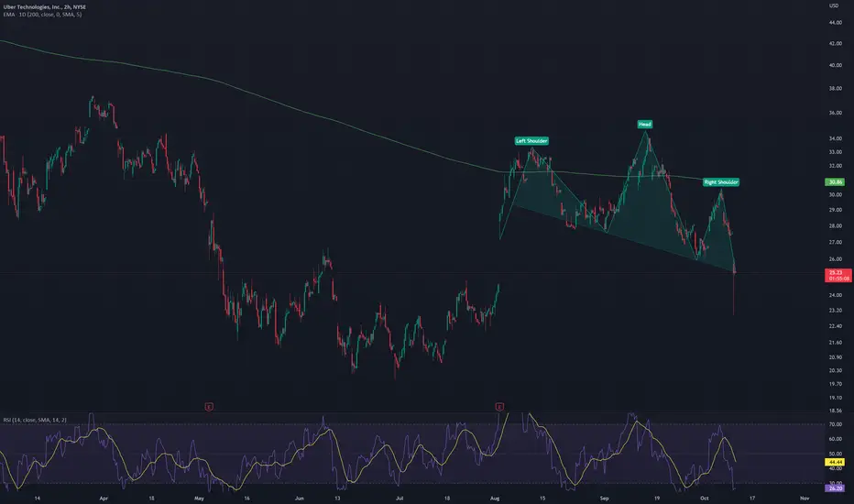The height and width of the screenshot is (504, 854).
Task: Click the purple 26.20 RSI value tag
Action: click(x=836, y=488)
